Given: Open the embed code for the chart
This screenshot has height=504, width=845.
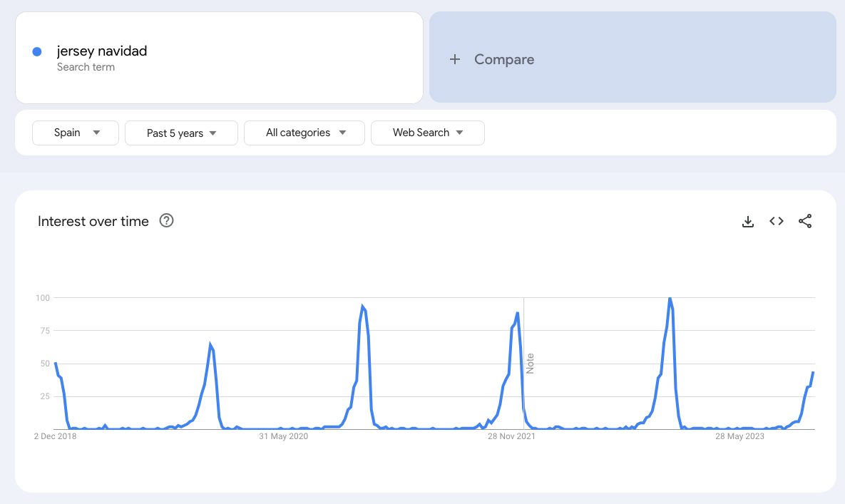Looking at the screenshot, I should coord(776,221).
